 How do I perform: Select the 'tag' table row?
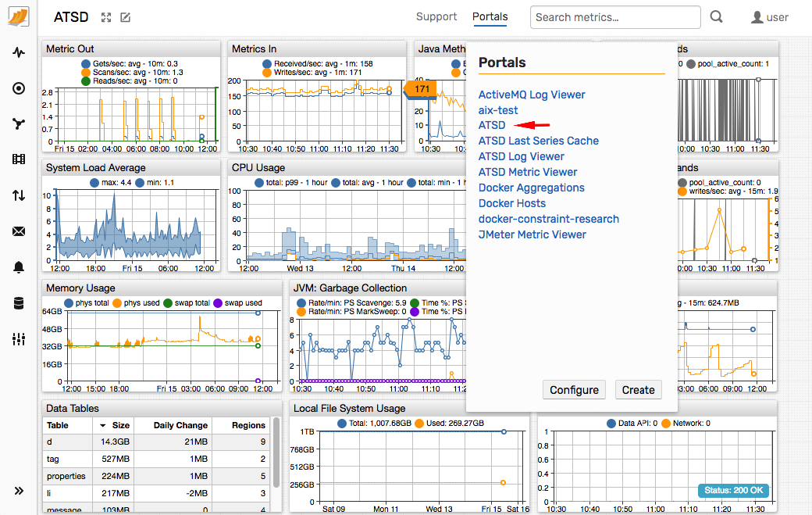[156, 459]
